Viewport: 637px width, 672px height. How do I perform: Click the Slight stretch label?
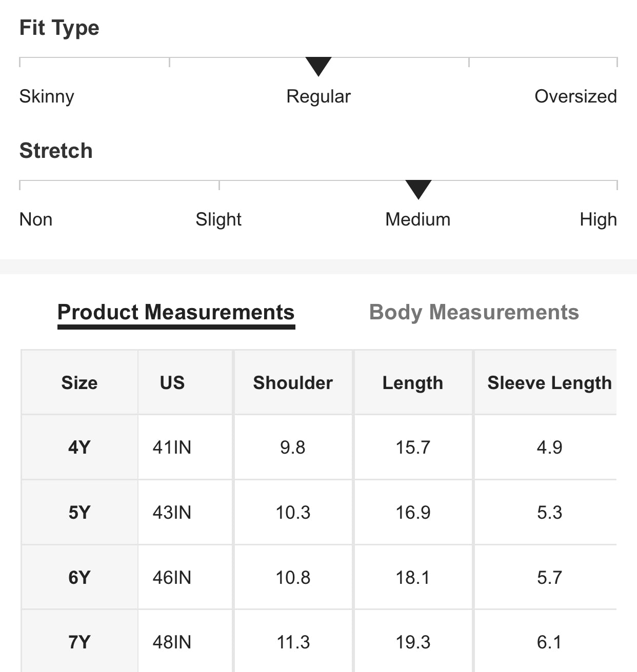[x=218, y=219]
